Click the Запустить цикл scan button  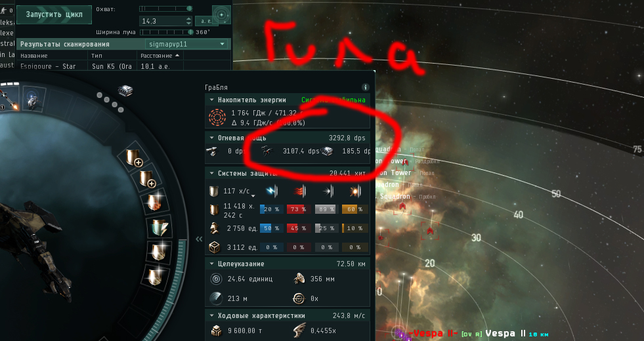(x=54, y=14)
